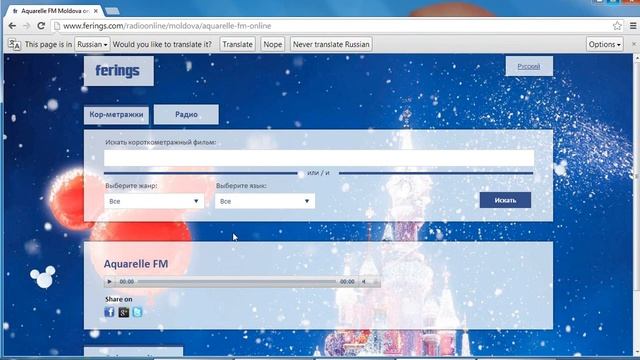
Task: Adjust the audio player volume slider
Action: tap(374, 282)
